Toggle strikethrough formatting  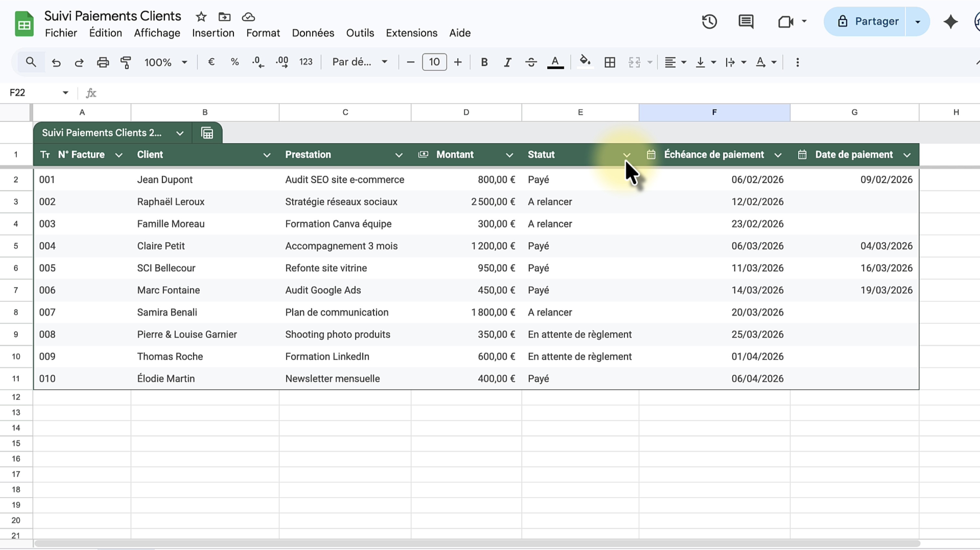(531, 62)
